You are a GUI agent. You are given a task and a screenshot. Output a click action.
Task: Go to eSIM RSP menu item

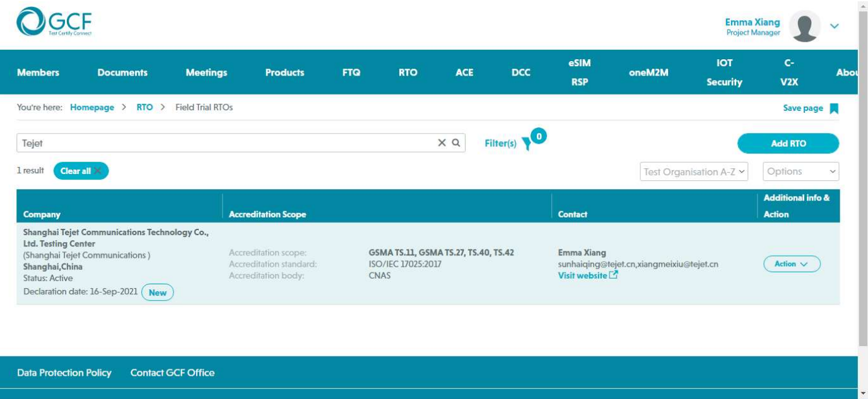click(x=580, y=72)
